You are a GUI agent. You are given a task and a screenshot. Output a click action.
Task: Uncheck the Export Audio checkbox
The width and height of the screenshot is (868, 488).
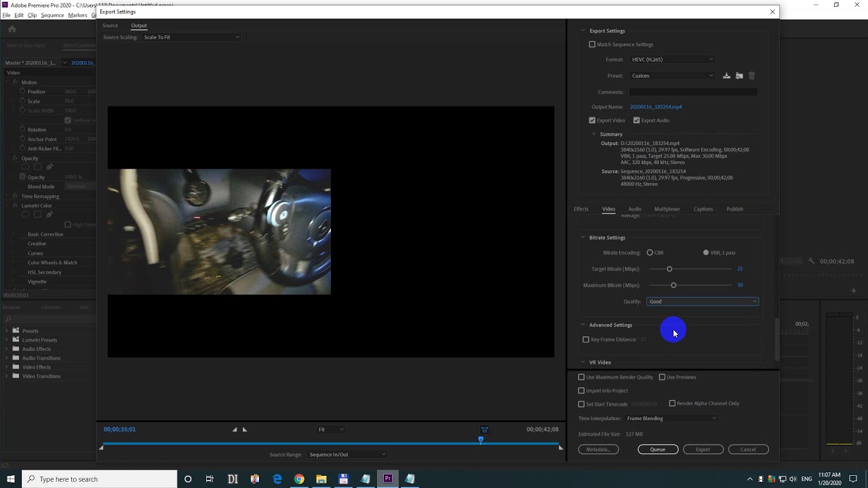(636, 121)
